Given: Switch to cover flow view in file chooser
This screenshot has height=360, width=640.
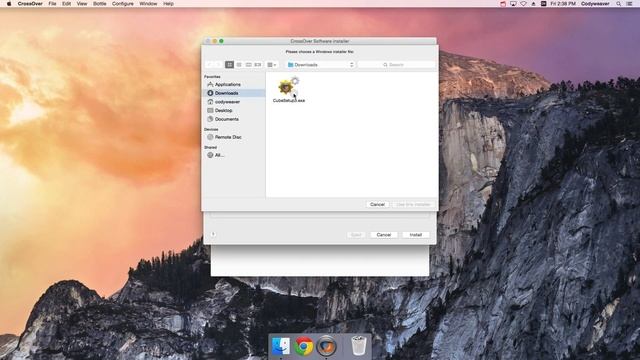Looking at the screenshot, I should pos(258,64).
